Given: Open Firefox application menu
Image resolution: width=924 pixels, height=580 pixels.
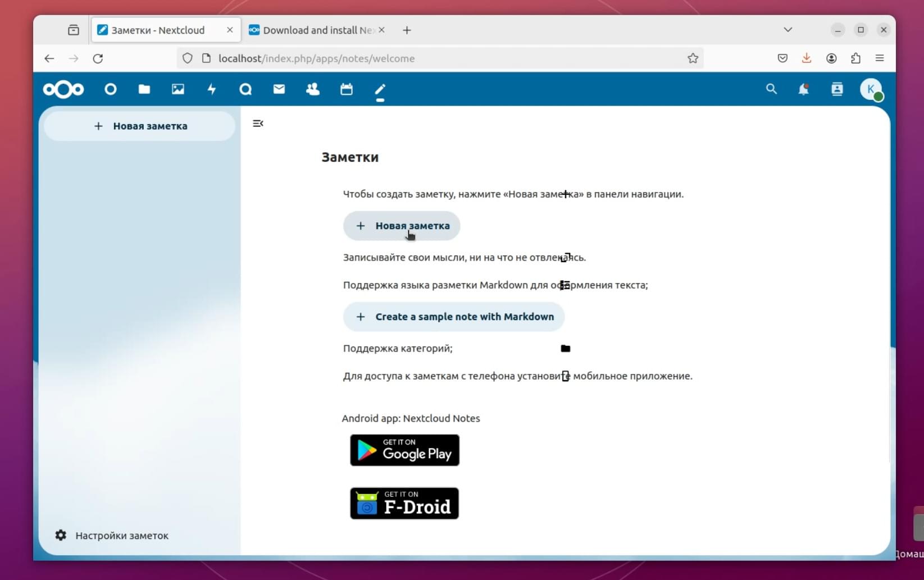Looking at the screenshot, I should point(880,58).
